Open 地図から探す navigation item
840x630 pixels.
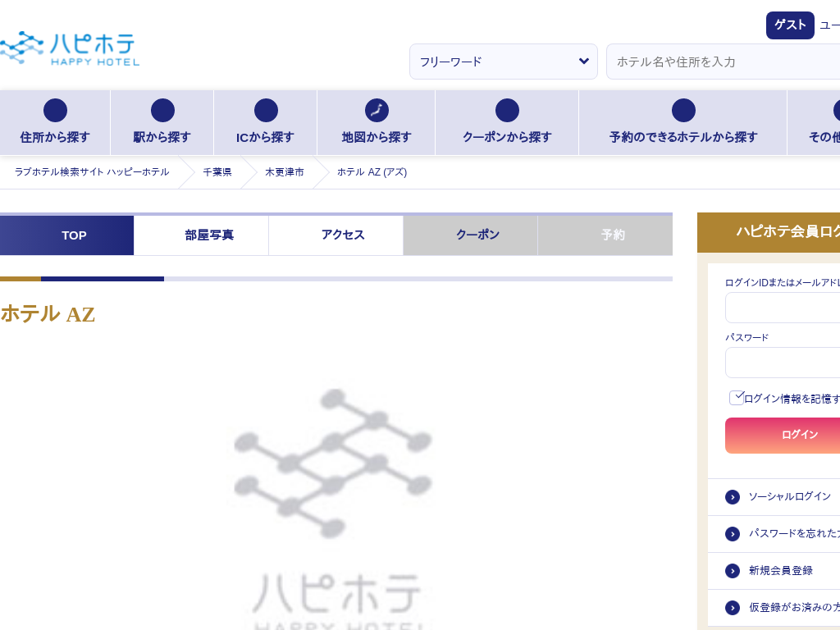(x=377, y=123)
